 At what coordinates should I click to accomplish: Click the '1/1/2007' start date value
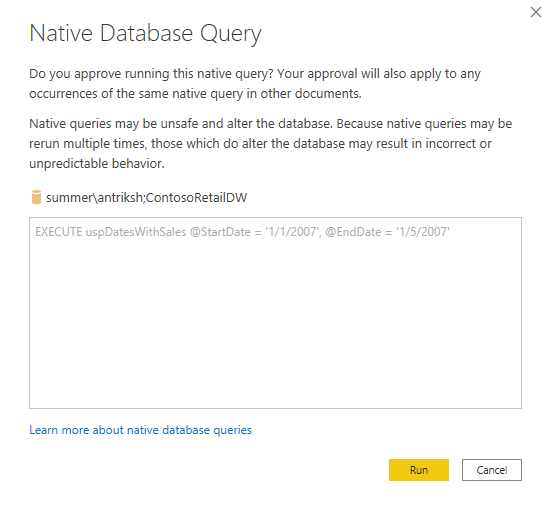click(293, 232)
